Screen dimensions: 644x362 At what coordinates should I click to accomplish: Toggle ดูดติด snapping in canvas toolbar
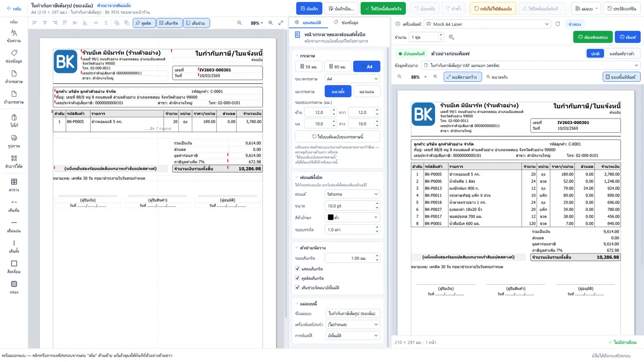(144, 23)
